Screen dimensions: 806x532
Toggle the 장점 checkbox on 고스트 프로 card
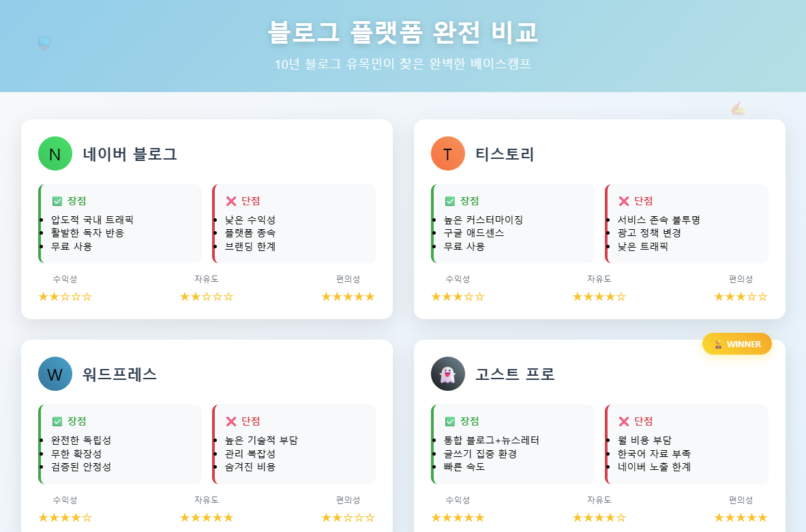(449, 421)
